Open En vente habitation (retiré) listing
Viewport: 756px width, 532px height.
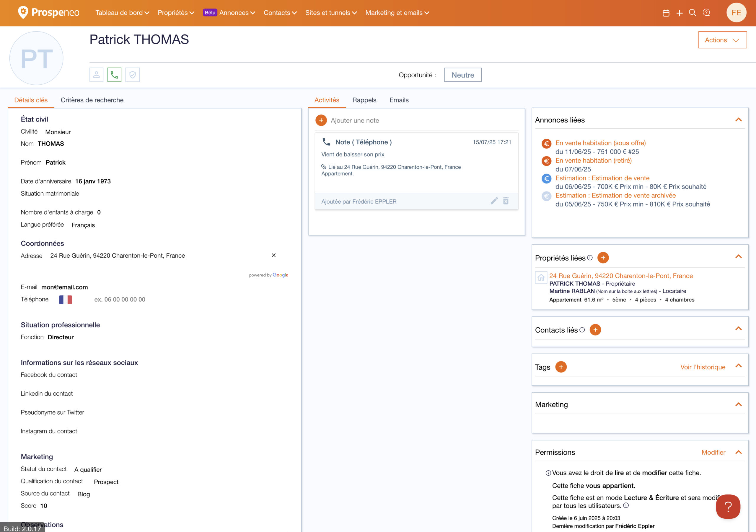[x=593, y=161]
